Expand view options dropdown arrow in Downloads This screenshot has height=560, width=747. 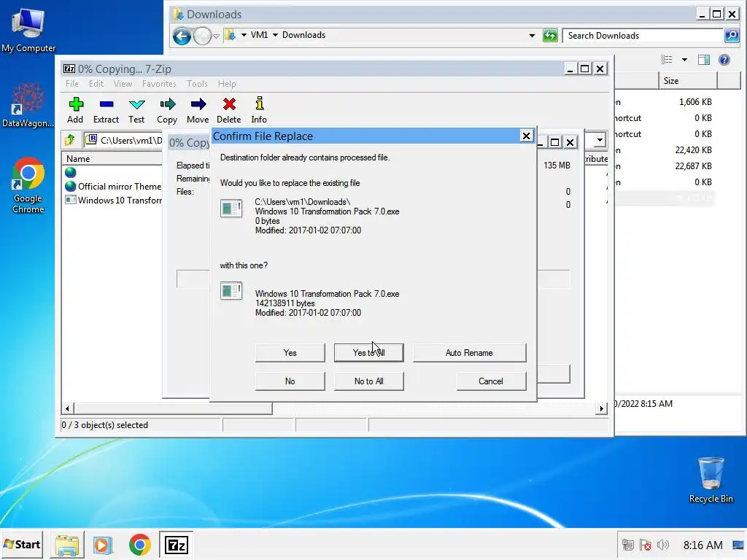pyautogui.click(x=684, y=60)
